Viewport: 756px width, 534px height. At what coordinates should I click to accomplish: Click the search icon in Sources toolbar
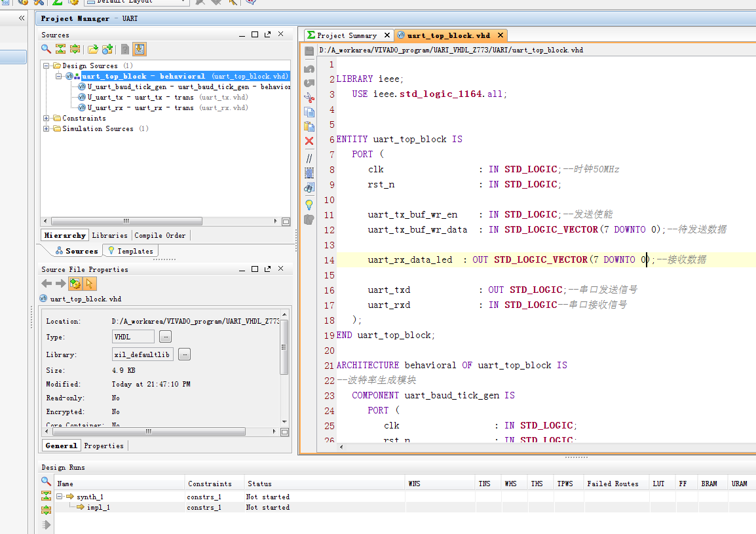pos(46,48)
